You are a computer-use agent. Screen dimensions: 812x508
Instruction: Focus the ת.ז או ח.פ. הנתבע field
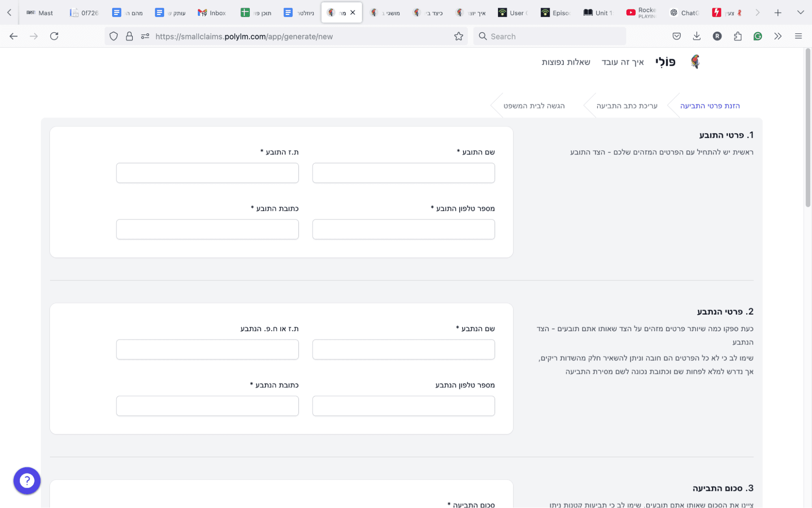pyautogui.click(x=207, y=349)
